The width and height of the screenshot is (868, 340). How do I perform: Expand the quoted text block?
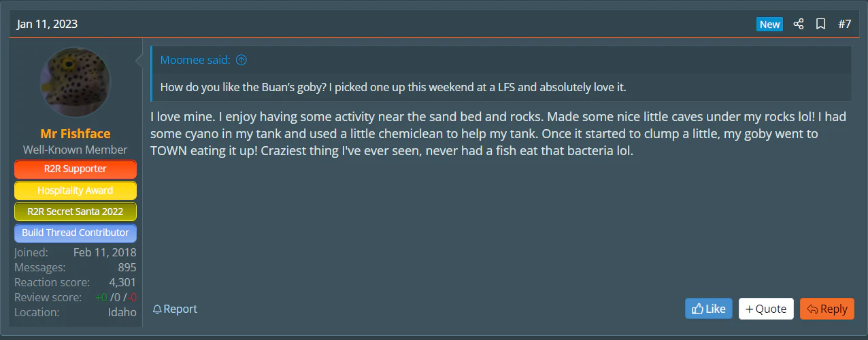point(501,87)
